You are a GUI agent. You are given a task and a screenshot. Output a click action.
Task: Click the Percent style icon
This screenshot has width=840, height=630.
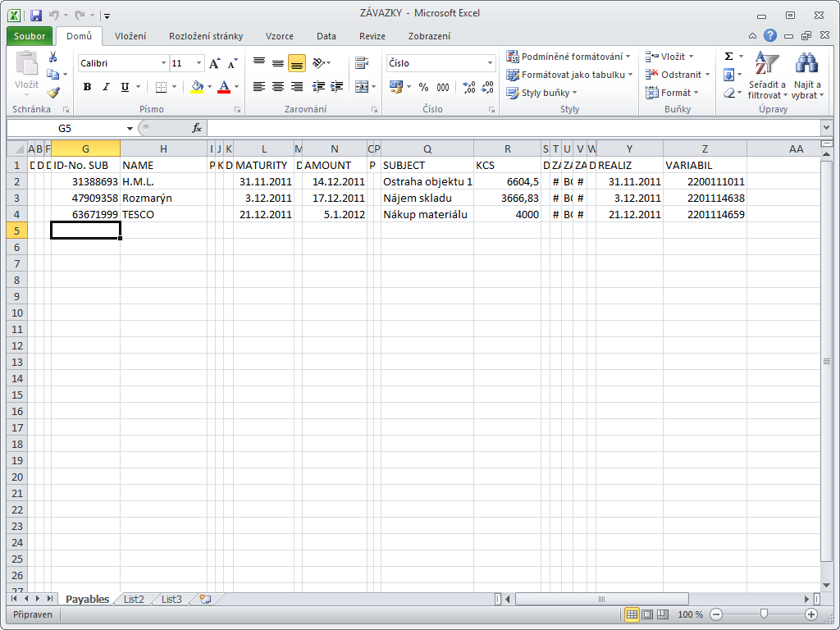pos(424,87)
